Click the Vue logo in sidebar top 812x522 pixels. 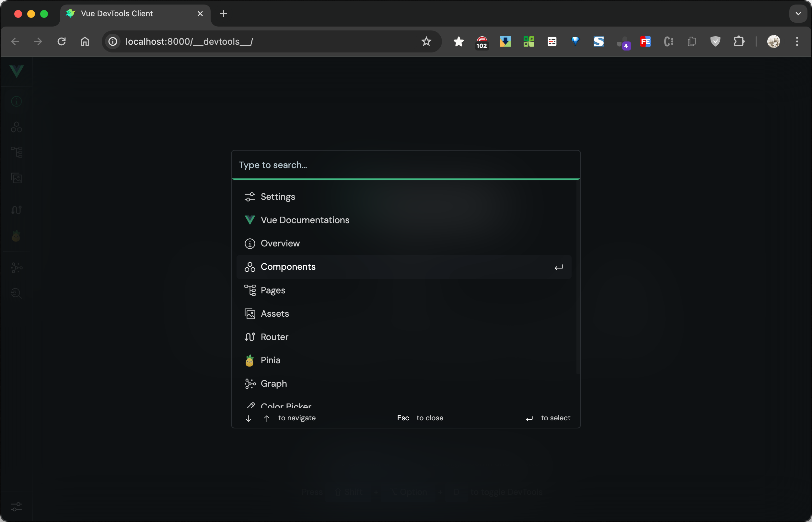[16, 71]
